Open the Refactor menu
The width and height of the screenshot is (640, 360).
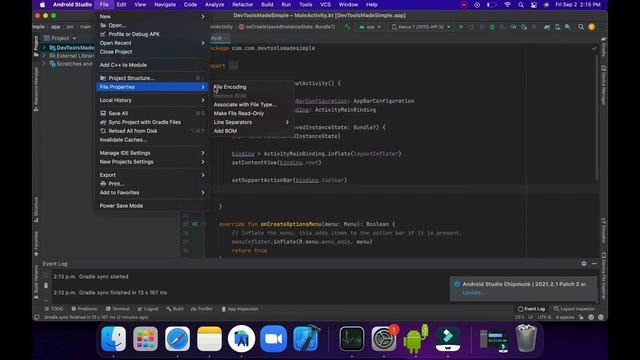(x=242, y=5)
